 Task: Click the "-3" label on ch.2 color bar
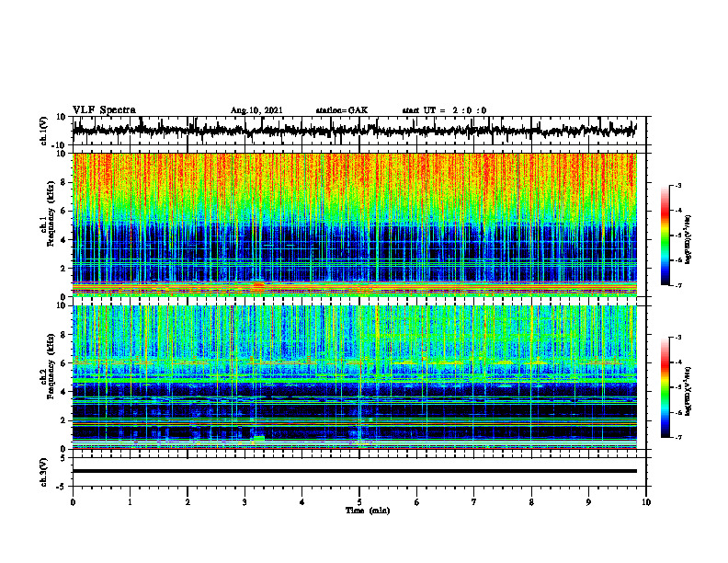pyautogui.click(x=677, y=338)
